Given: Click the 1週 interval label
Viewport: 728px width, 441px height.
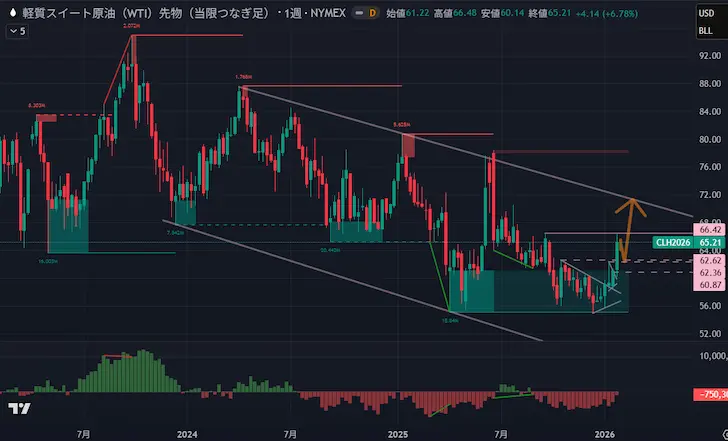Looking at the screenshot, I should pyautogui.click(x=292, y=13).
